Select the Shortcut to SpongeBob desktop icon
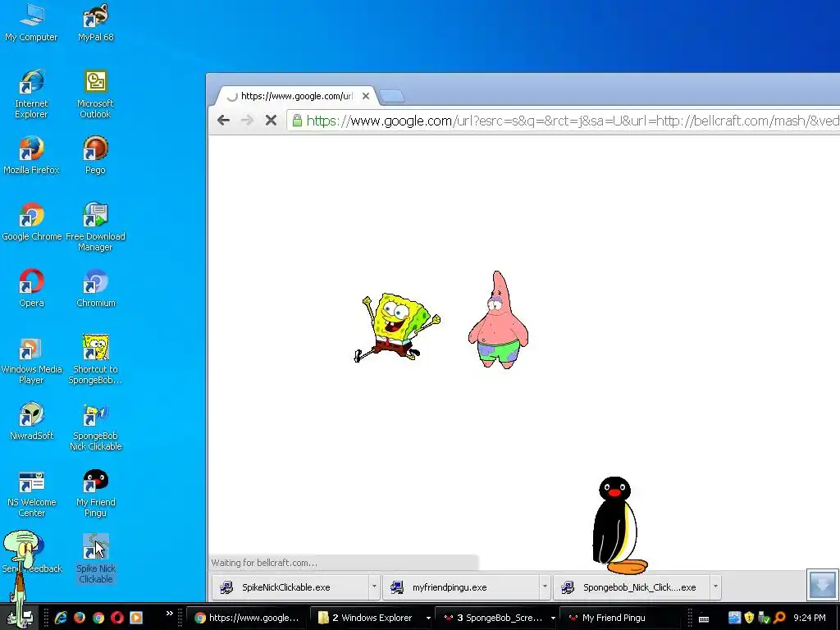 [x=95, y=359]
